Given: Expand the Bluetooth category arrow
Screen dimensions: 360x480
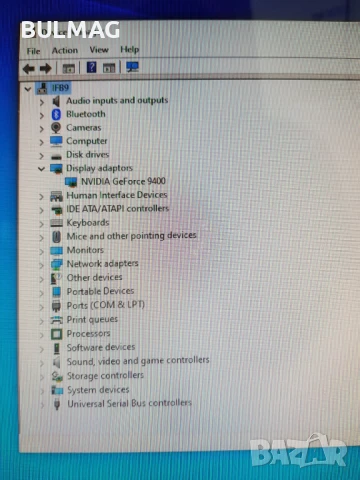Looking at the screenshot, I should click(42, 116).
